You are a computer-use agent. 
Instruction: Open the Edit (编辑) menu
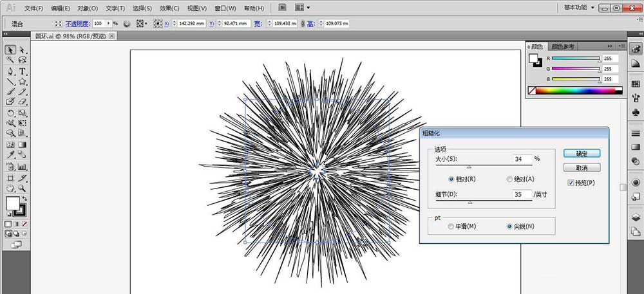point(61,8)
